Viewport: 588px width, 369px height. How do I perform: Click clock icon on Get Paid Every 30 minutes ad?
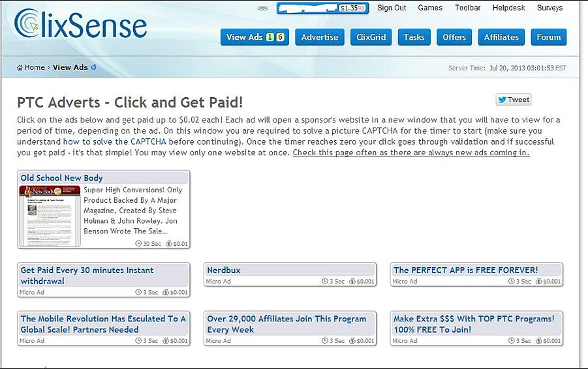(138, 292)
